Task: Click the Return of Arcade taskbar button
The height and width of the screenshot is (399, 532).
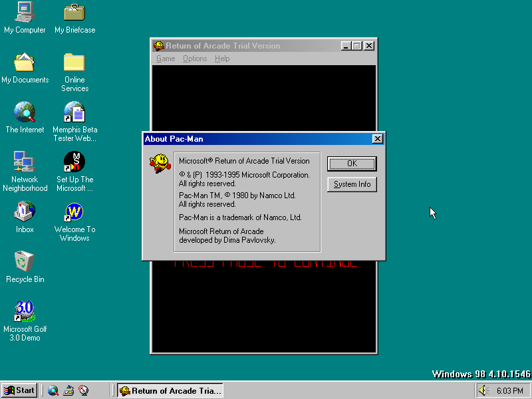Action: click(x=170, y=390)
